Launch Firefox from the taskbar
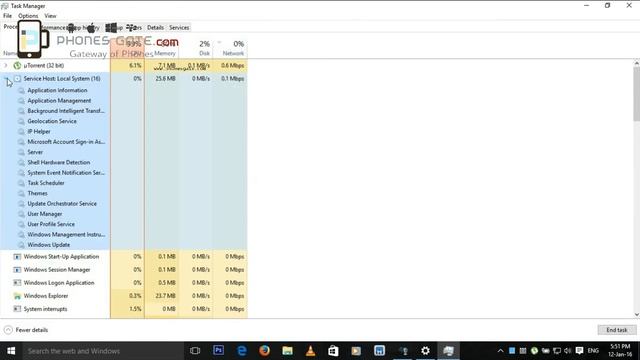The height and width of the screenshot is (360, 640). click(x=264, y=351)
